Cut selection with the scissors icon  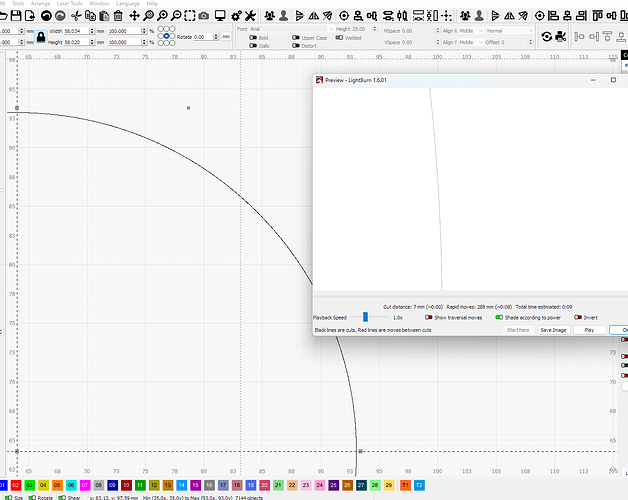(x=76, y=16)
